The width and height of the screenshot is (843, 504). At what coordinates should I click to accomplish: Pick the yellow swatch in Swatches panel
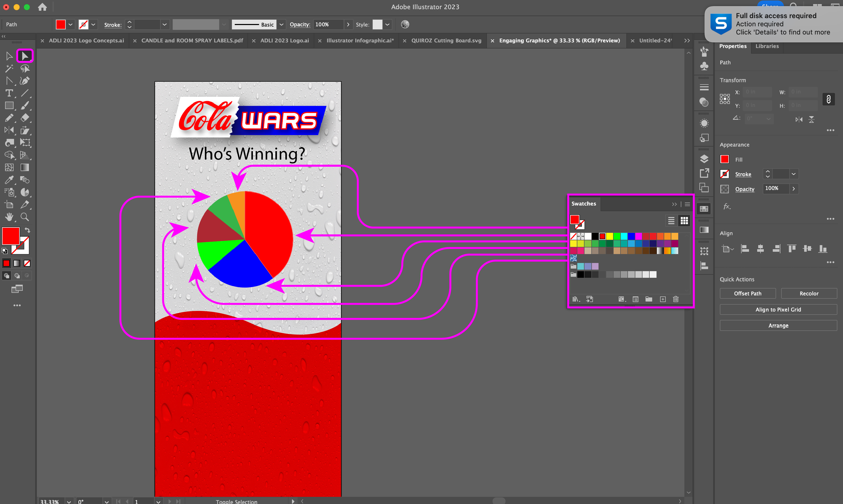610,236
